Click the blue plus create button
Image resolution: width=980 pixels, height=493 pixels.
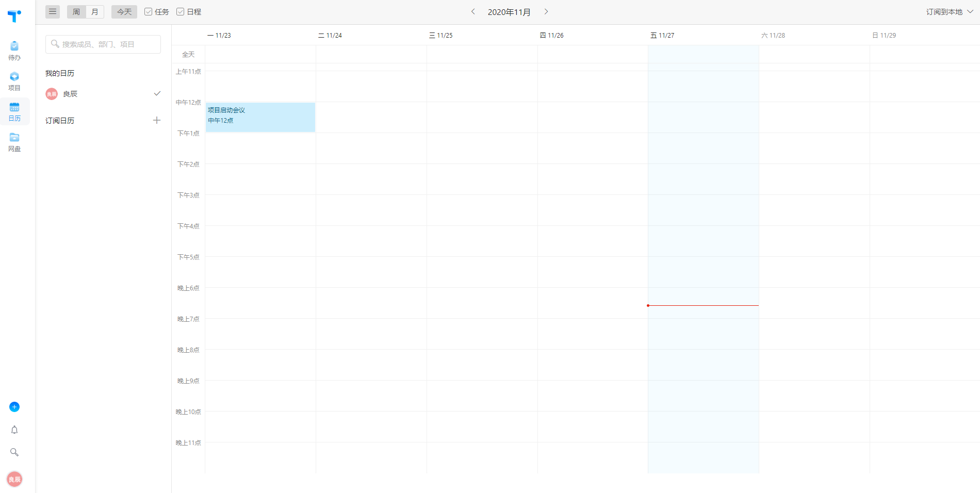click(14, 407)
